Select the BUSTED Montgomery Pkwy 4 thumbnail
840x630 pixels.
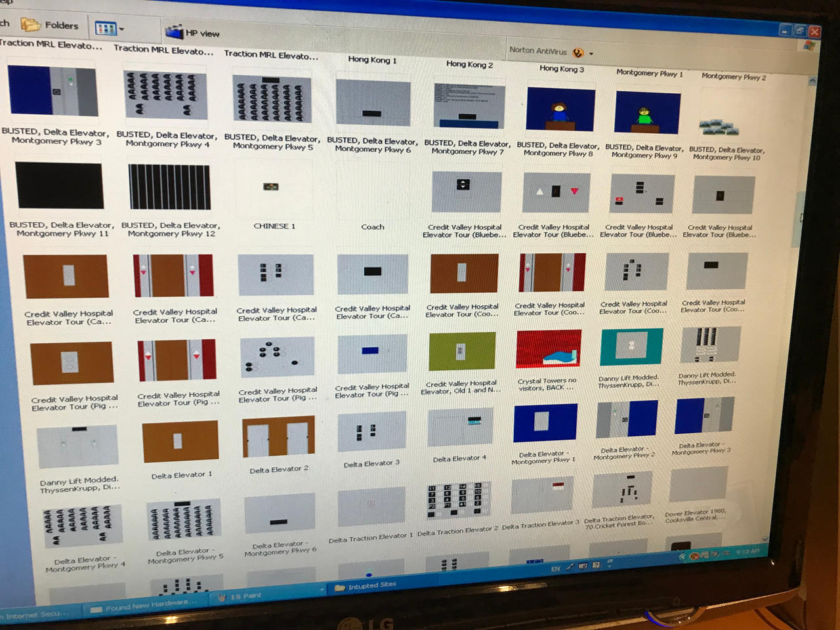coord(165,95)
